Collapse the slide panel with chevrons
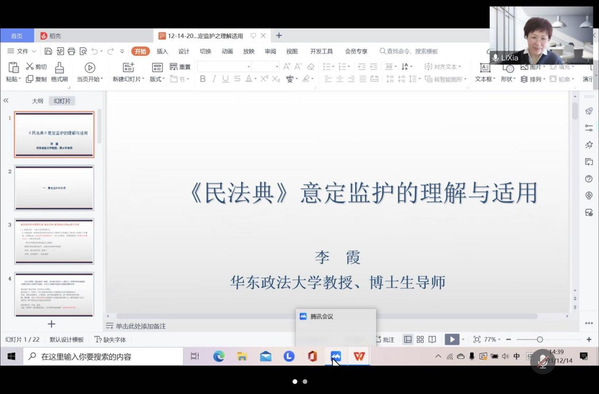This screenshot has width=599, height=394. (6, 101)
